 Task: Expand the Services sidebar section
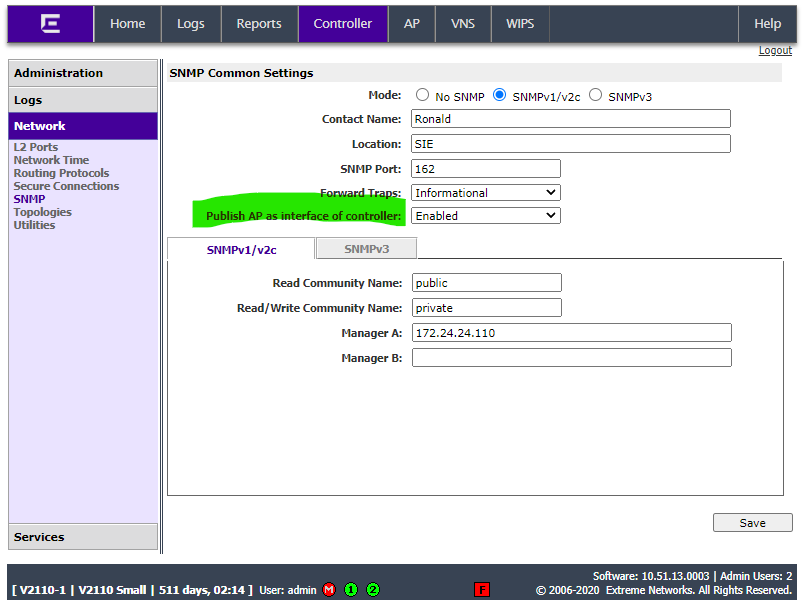tap(83, 537)
